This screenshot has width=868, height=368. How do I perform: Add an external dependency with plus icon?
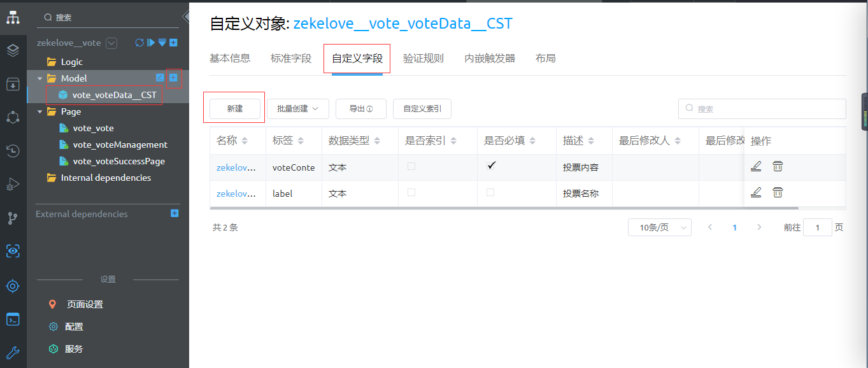tap(174, 213)
